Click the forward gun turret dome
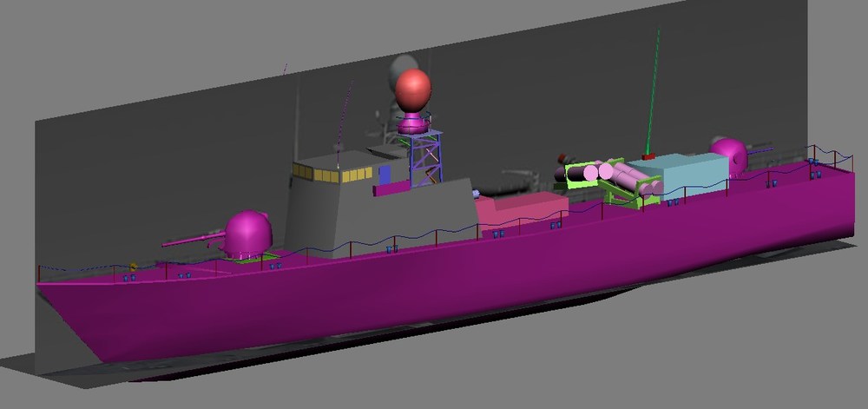Image resolution: width=868 pixels, height=409 pixels. coord(248,233)
